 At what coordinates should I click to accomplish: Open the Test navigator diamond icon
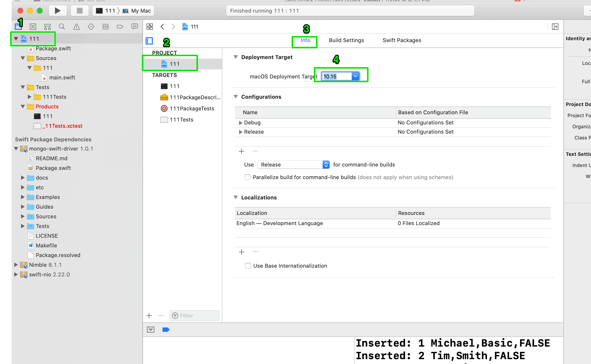pos(91,27)
